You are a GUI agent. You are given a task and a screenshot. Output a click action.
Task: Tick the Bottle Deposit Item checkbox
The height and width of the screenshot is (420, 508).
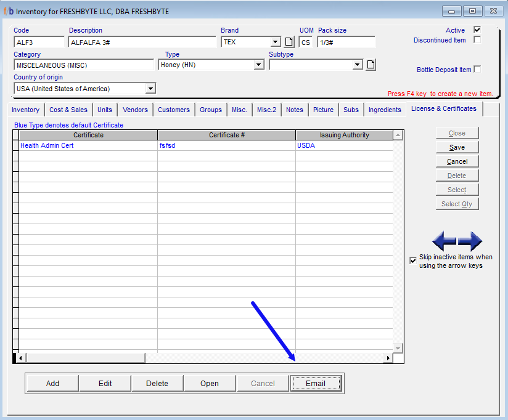pyautogui.click(x=477, y=70)
